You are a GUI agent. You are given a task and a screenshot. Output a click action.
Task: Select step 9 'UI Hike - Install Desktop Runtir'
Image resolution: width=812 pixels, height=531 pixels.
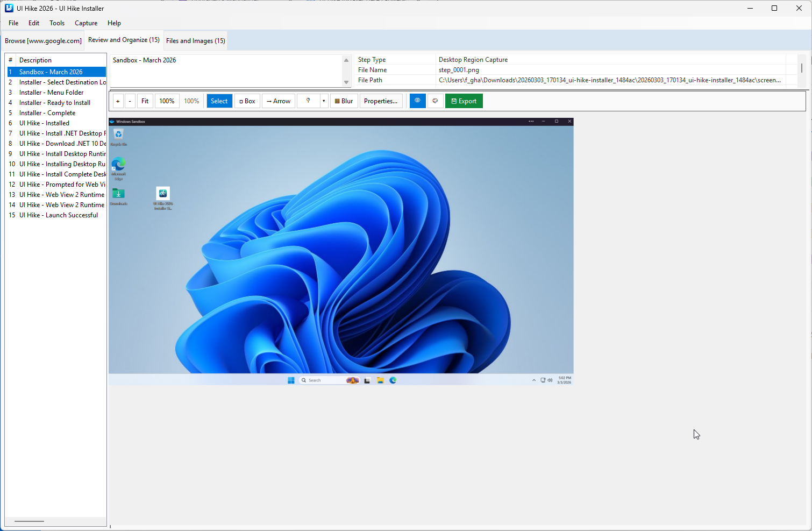click(x=56, y=154)
